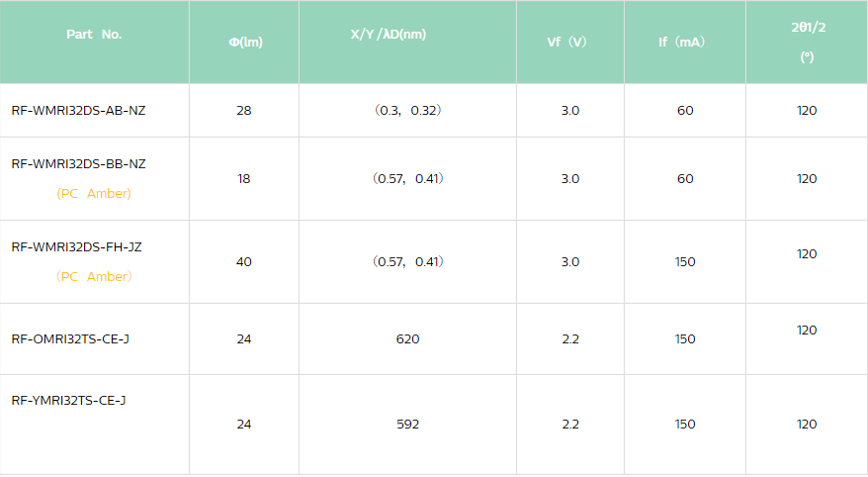Viewport: 868px width, 477px height.
Task: Click PC Amber label under RF-WMRI32DS-BB-NZ
Action: [x=94, y=194]
